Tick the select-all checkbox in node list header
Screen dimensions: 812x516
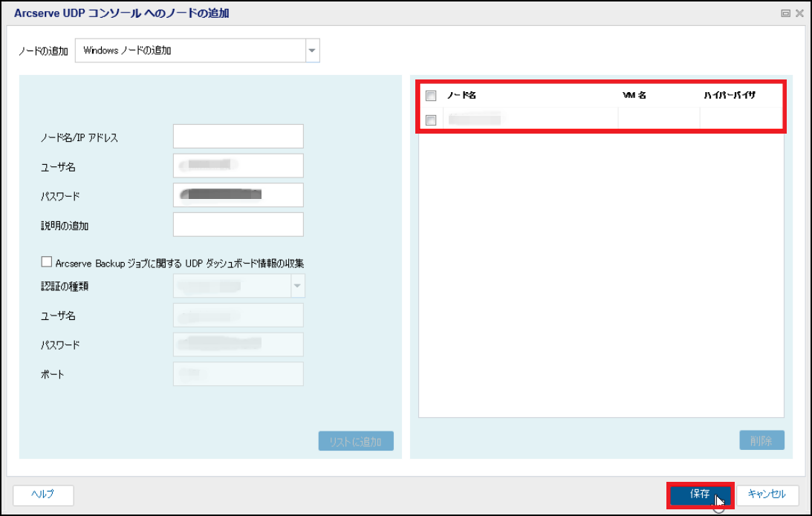pyautogui.click(x=431, y=96)
